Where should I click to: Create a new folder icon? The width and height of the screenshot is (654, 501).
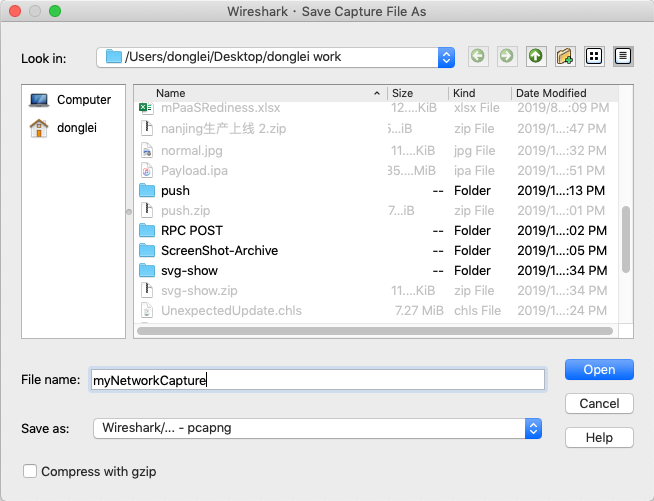click(565, 57)
